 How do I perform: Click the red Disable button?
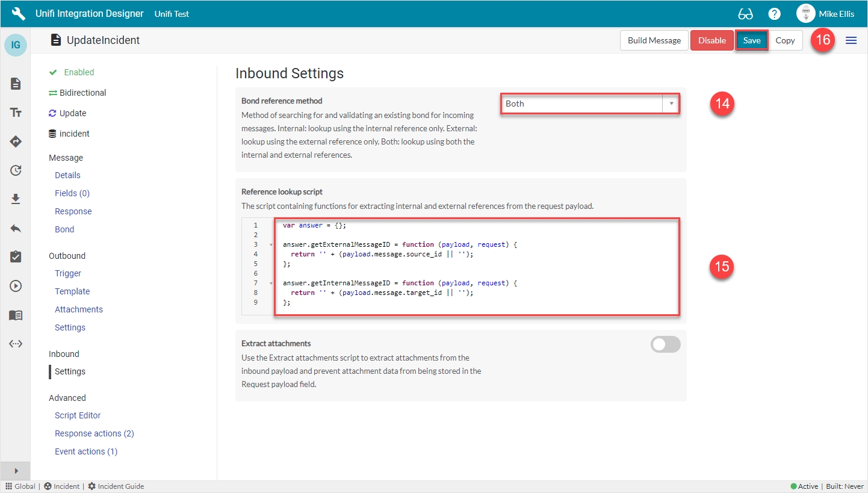coord(711,40)
